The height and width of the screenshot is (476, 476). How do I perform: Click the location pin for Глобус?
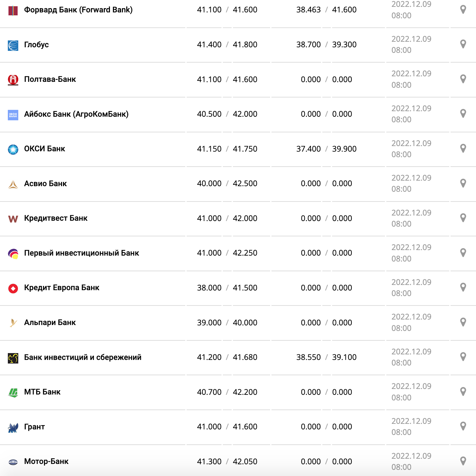(x=463, y=44)
